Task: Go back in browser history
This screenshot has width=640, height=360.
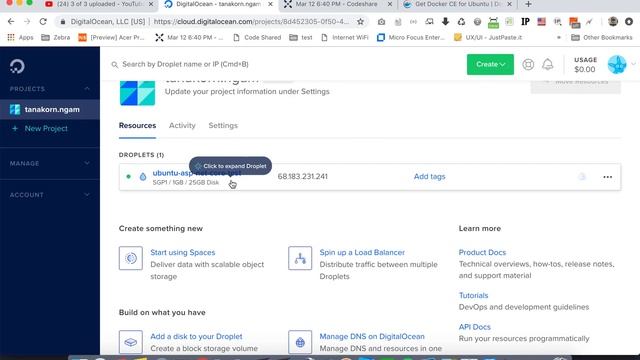Action: pyautogui.click(x=11, y=22)
